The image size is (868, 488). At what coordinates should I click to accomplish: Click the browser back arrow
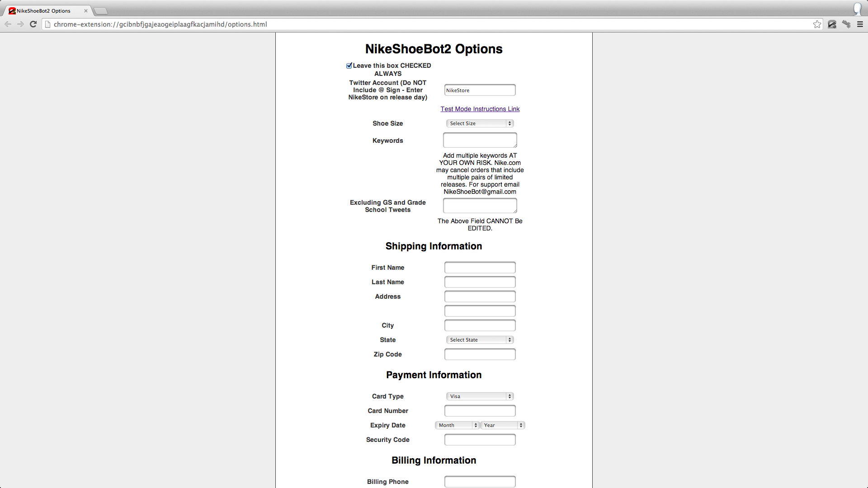pos(8,24)
